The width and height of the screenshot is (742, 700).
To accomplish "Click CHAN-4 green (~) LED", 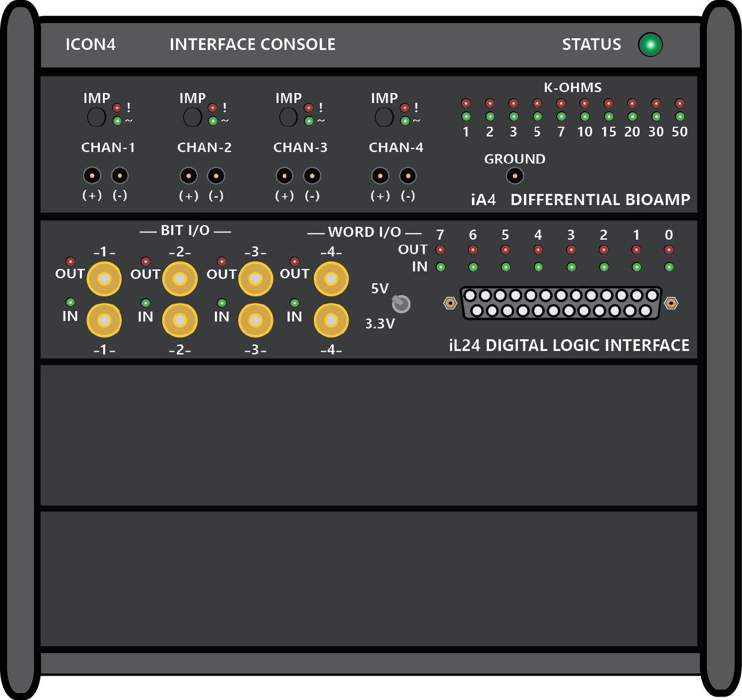I will tap(404, 121).
